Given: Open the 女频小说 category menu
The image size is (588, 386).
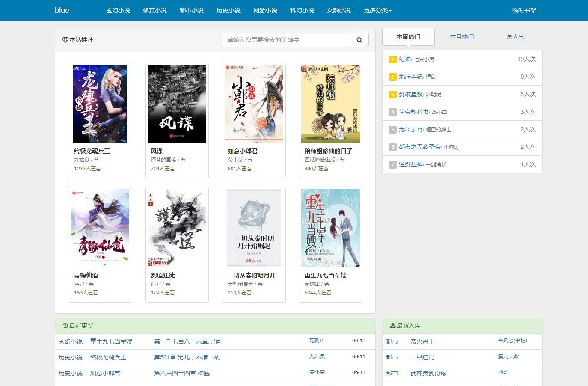Looking at the screenshot, I should pos(338,10).
